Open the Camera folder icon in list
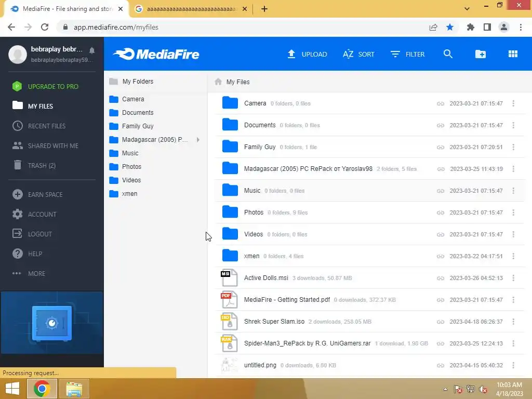 pos(230,103)
